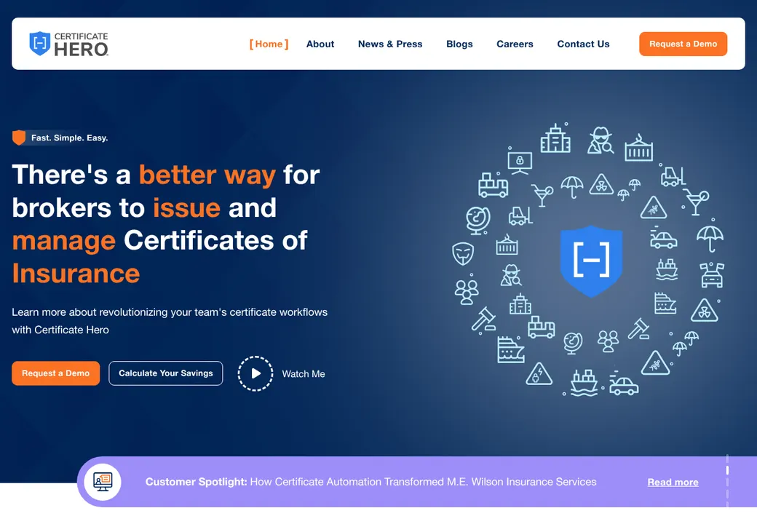Image resolution: width=757 pixels, height=532 pixels.
Task: Click the 'Fast. Simple. Easy.' tagline
Action: click(x=70, y=138)
